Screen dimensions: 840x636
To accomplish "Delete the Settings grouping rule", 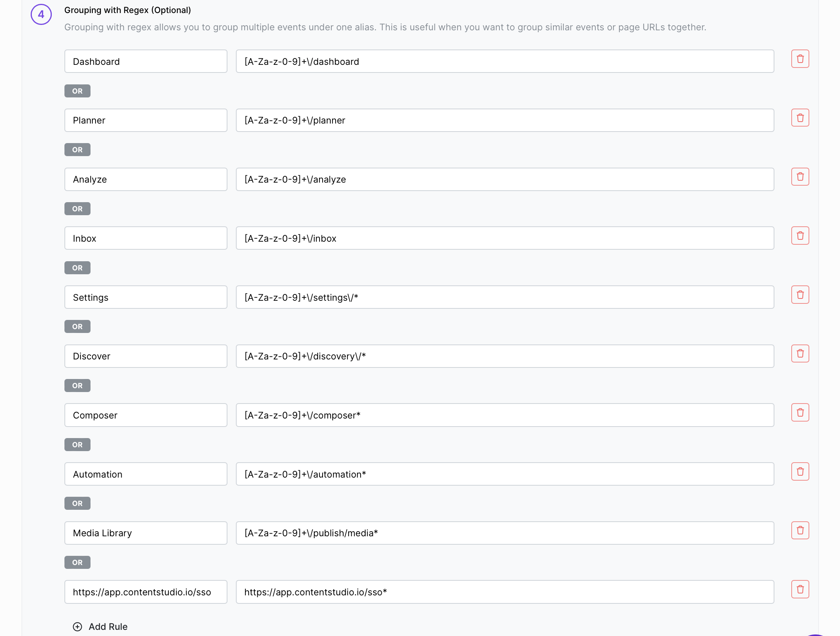I will click(x=800, y=295).
